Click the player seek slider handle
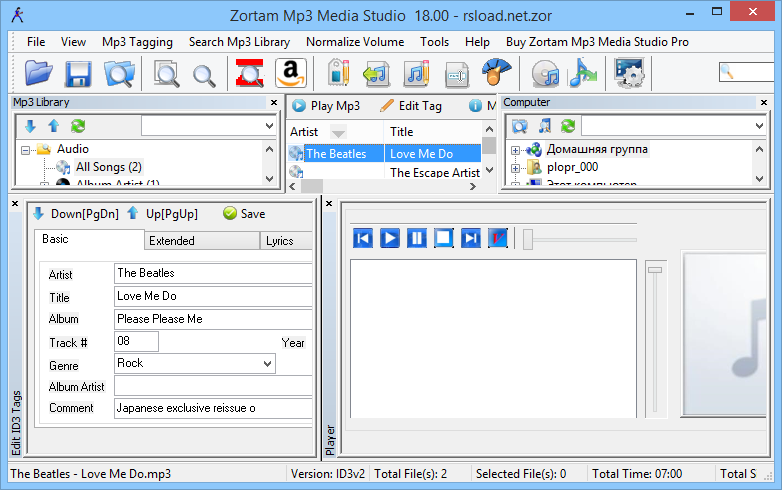 point(528,239)
